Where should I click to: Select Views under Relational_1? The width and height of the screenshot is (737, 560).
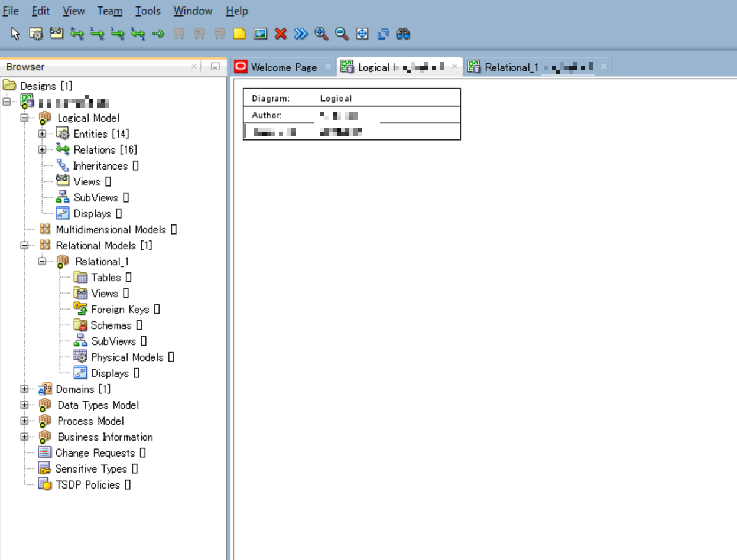[x=101, y=293]
